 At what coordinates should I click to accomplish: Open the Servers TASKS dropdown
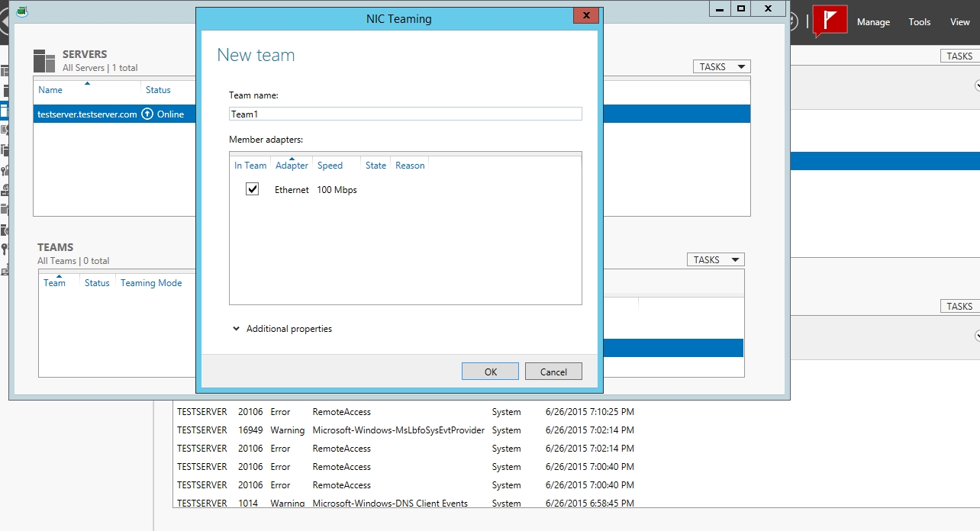pos(721,67)
